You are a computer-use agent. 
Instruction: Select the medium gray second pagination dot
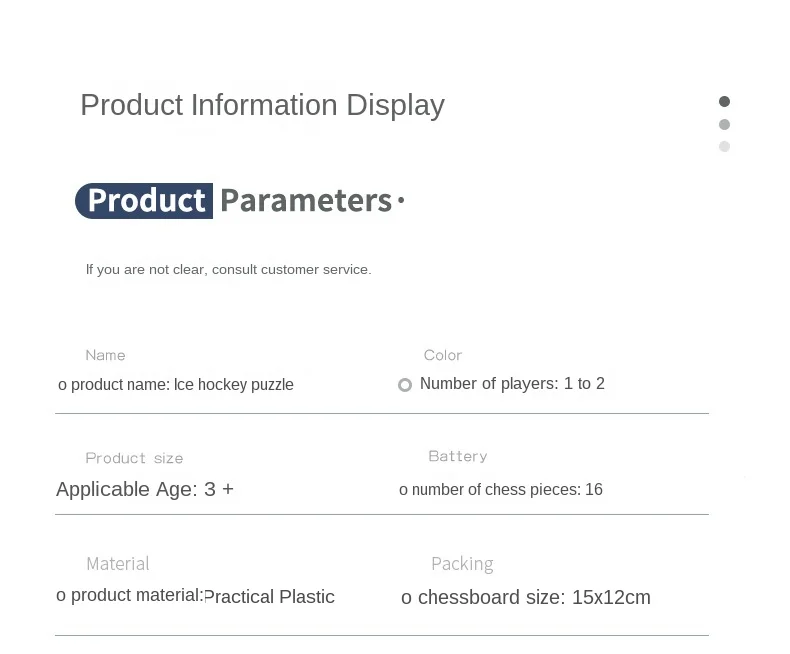pyautogui.click(x=725, y=124)
